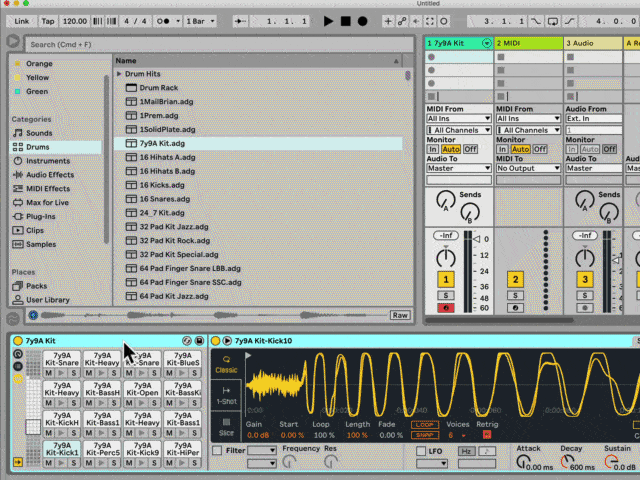Open track 1 MIDI From All Ins dropdown

458,118
